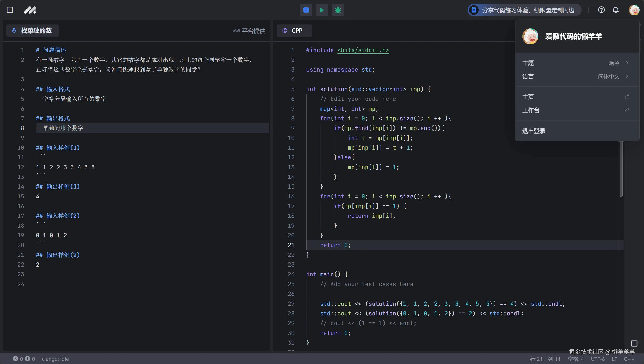Toggle bottom panel layout icon

point(634,343)
